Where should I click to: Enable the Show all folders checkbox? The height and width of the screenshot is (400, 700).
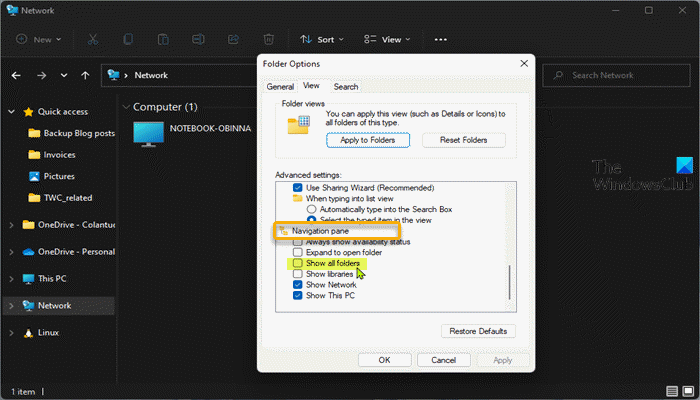[x=296, y=264]
